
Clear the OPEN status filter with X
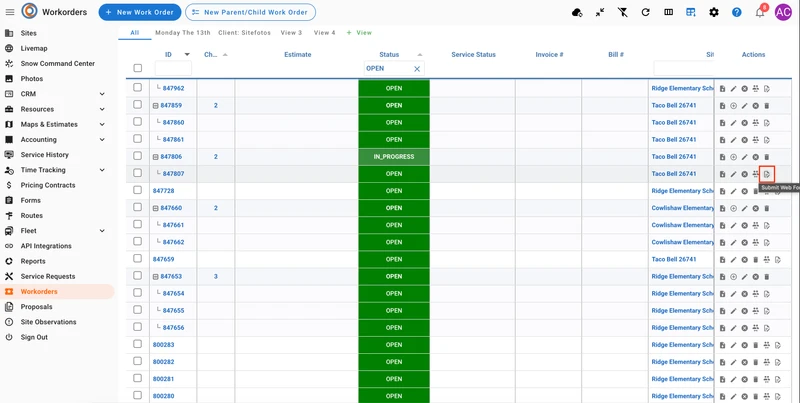[x=417, y=69]
